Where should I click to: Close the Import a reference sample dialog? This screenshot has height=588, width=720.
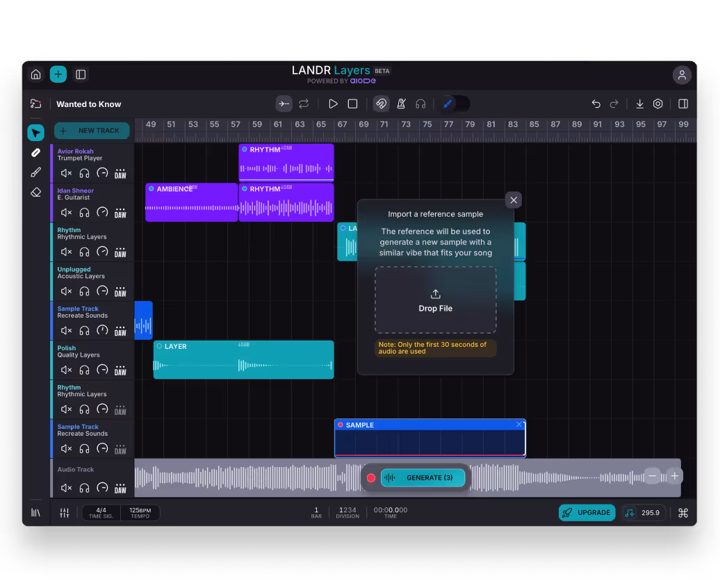514,200
